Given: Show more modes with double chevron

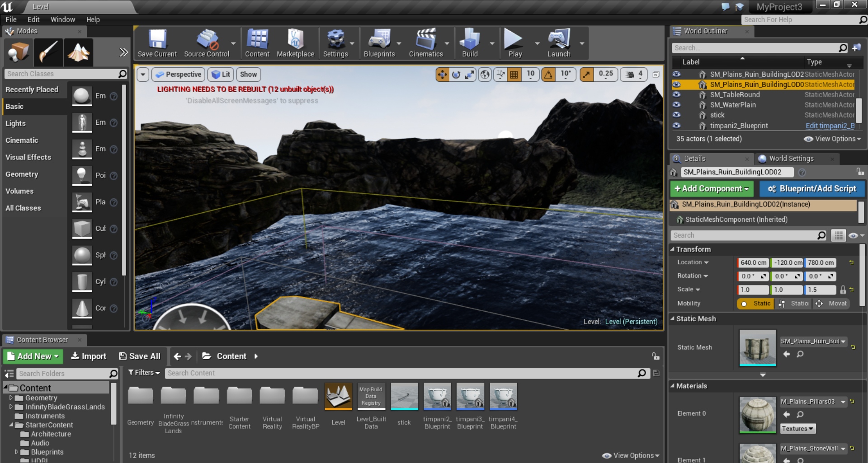Looking at the screenshot, I should pos(123,52).
